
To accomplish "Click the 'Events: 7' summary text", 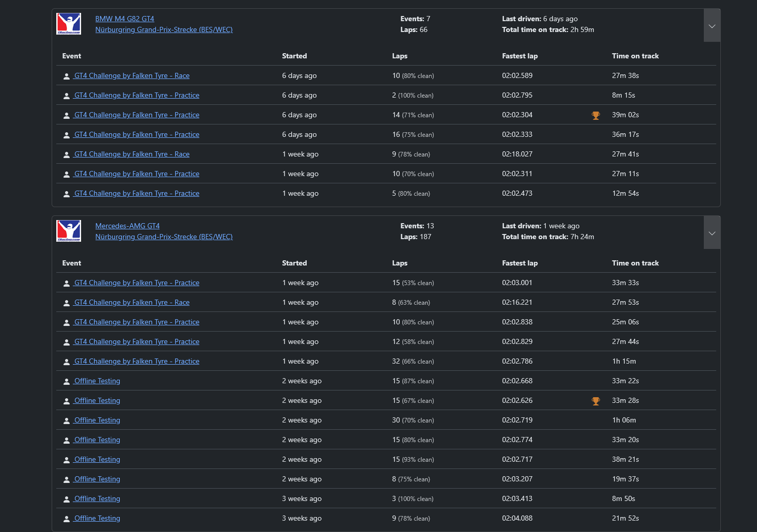I will (415, 19).
